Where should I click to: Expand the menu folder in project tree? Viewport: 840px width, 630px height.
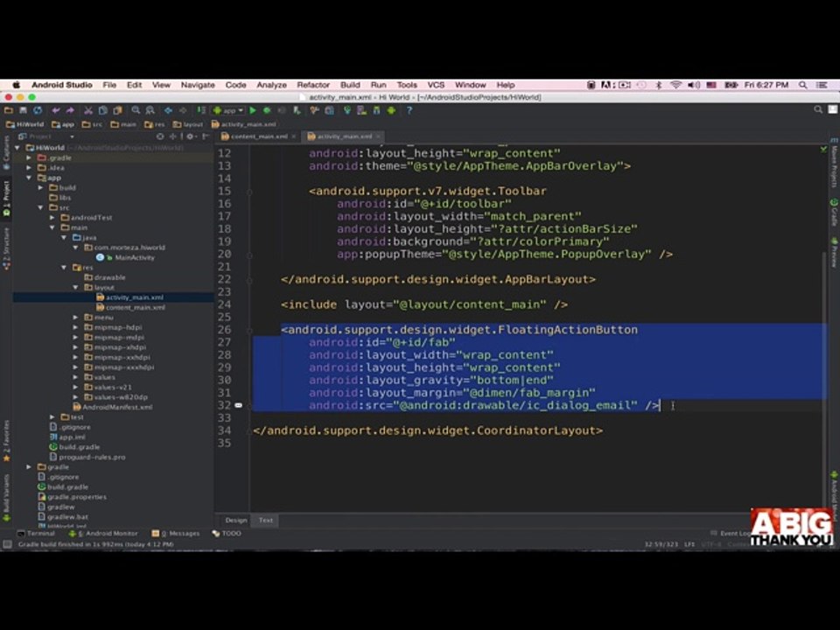75,318
